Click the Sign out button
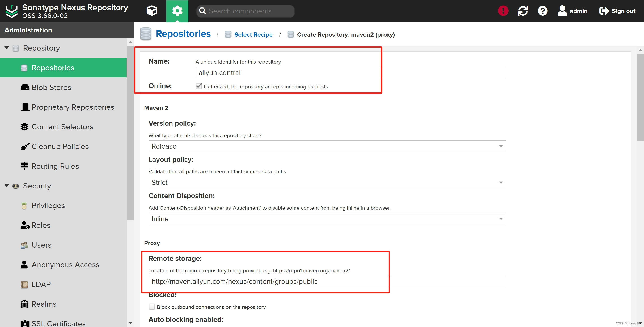Image resolution: width=644 pixels, height=327 pixels. [617, 11]
